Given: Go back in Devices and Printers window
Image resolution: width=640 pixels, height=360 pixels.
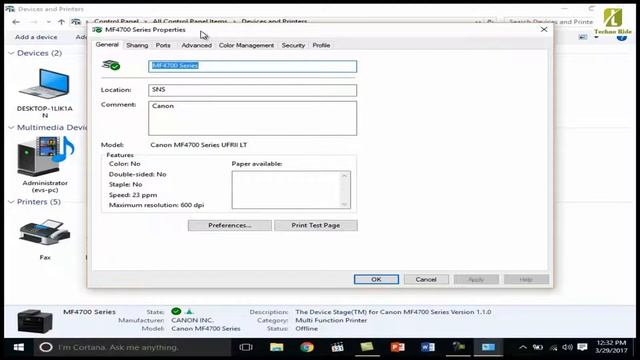Looking at the screenshot, I should click(x=16, y=22).
